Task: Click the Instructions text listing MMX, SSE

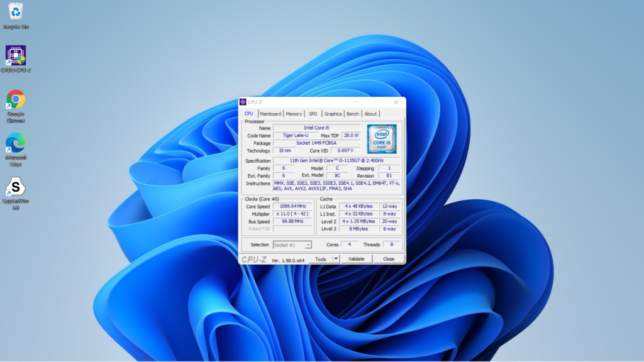Action: [x=336, y=186]
